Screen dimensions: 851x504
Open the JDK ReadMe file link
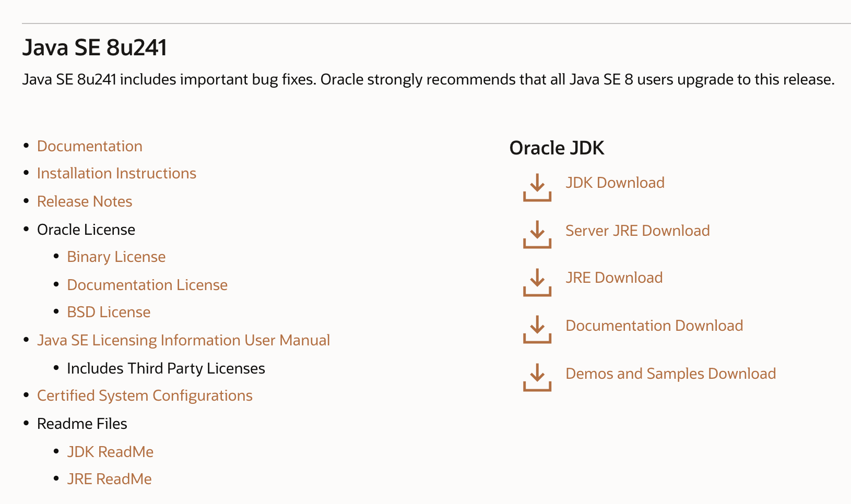[x=110, y=452]
